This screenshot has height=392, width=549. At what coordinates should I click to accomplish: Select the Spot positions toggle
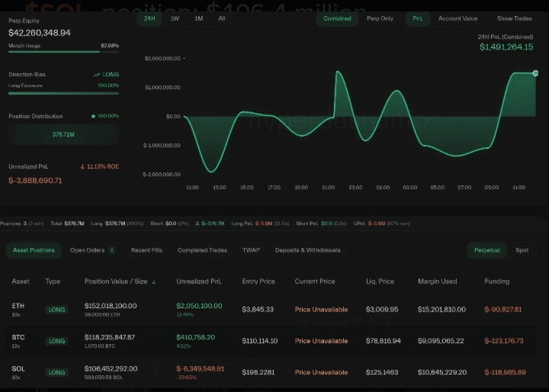(522, 250)
